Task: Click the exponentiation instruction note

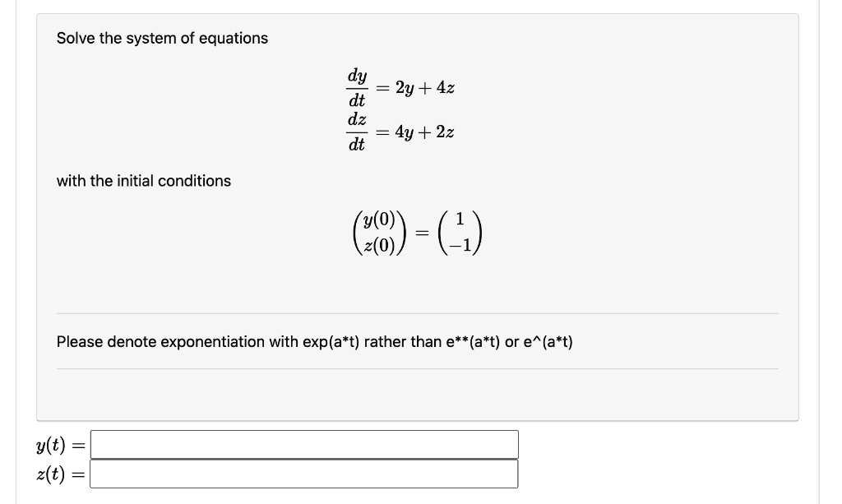Action: click(x=314, y=341)
